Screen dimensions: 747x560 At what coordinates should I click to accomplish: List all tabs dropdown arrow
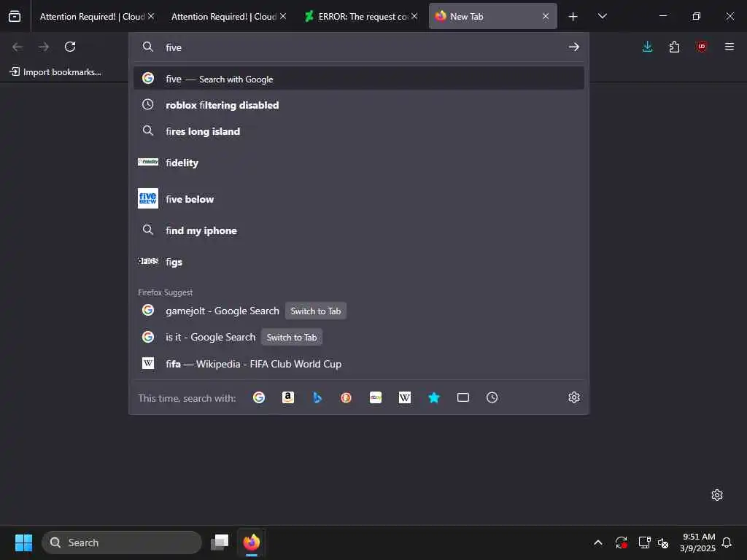(x=602, y=16)
